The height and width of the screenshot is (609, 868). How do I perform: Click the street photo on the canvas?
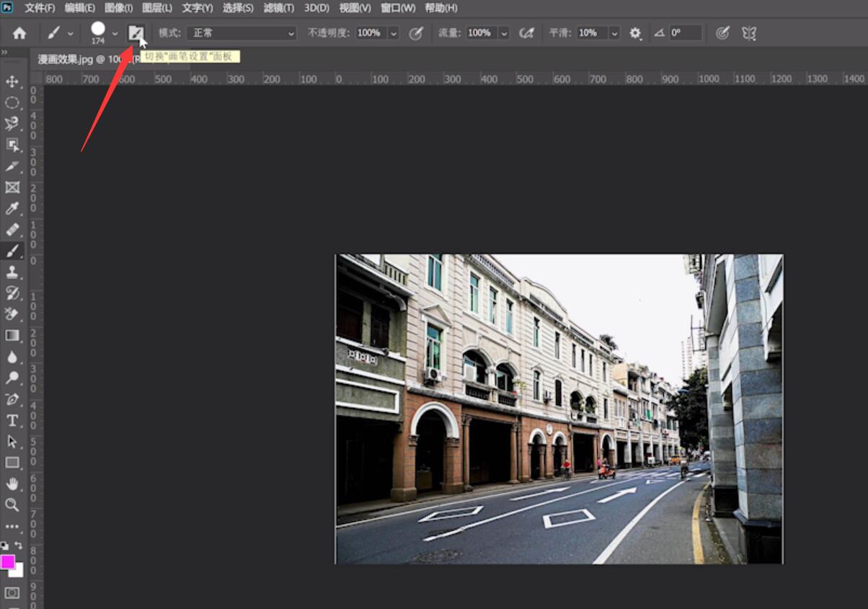559,409
